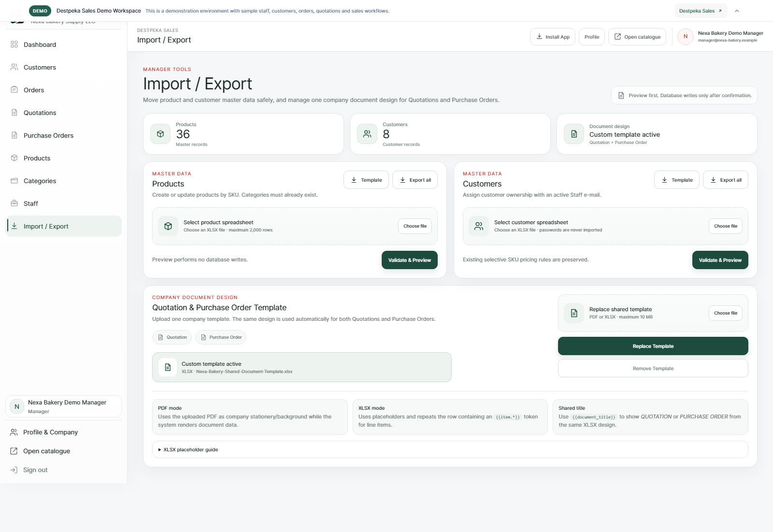Screen dimensions: 773x532
Task: Open the Profile button in header
Action: (x=592, y=37)
